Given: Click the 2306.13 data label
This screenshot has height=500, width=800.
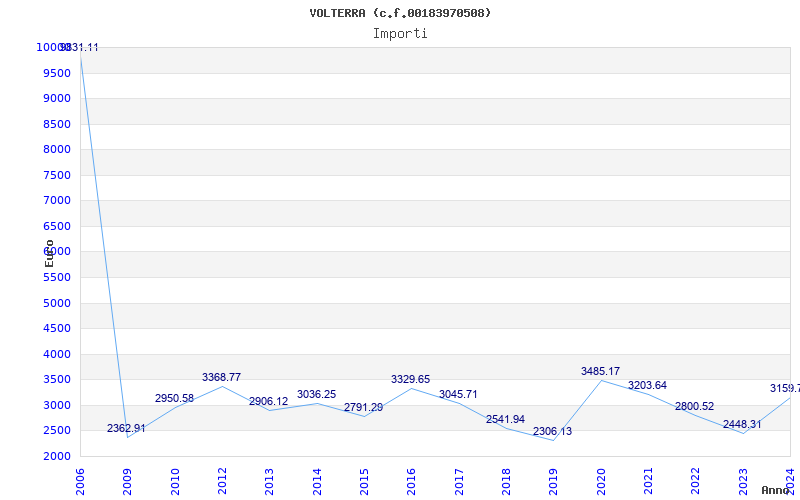Looking at the screenshot, I should click(x=553, y=432).
